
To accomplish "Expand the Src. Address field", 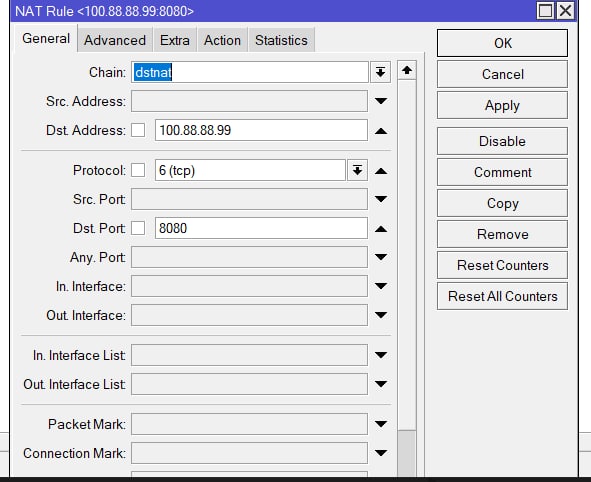I will tap(381, 101).
